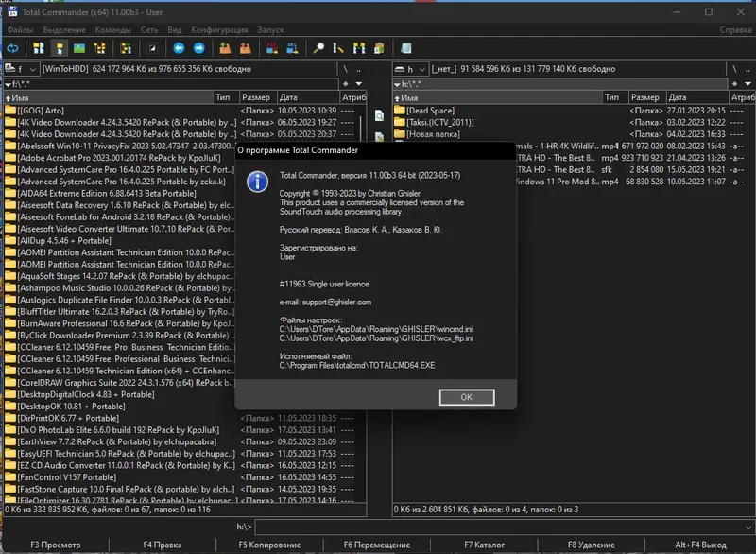Click Alt+F4 Выход button
This screenshot has width=756, height=554.
[x=700, y=545]
